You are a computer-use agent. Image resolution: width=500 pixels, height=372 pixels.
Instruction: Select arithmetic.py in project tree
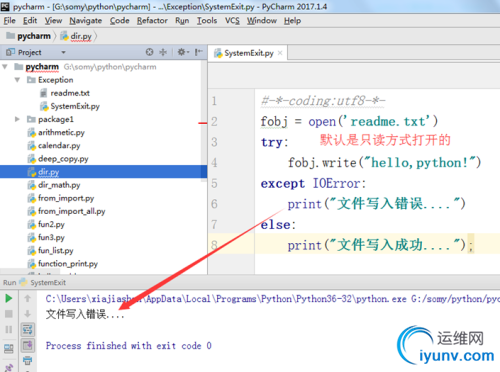pyautogui.click(x=56, y=132)
